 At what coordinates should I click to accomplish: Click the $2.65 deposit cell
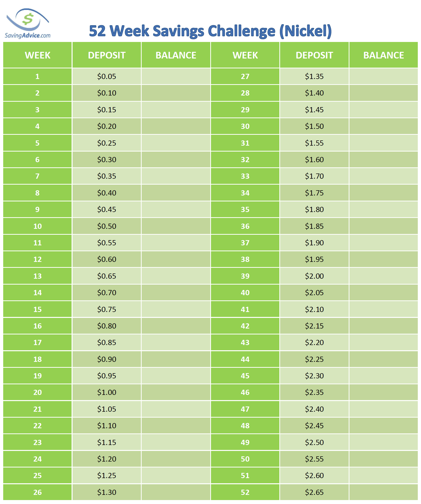pos(314,492)
